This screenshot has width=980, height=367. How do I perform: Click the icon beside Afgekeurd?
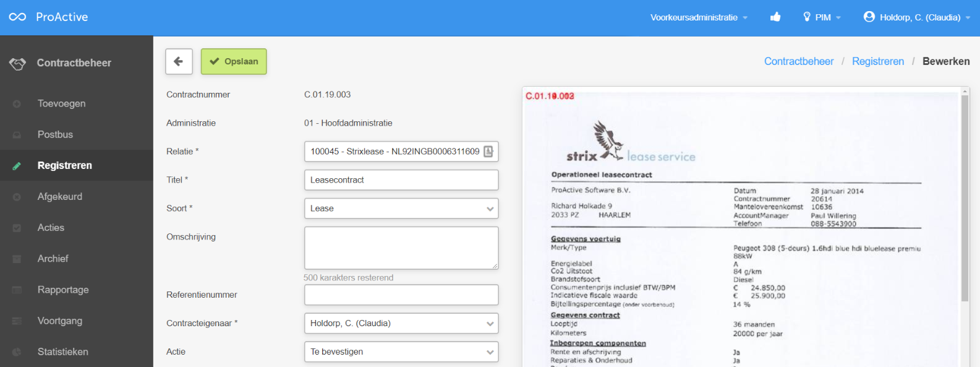pyautogui.click(x=17, y=197)
